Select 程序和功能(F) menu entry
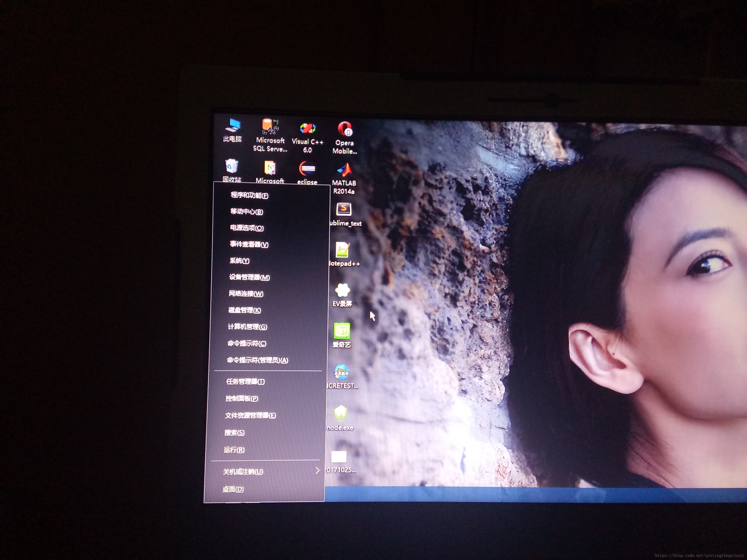This screenshot has height=560, width=747. click(249, 195)
